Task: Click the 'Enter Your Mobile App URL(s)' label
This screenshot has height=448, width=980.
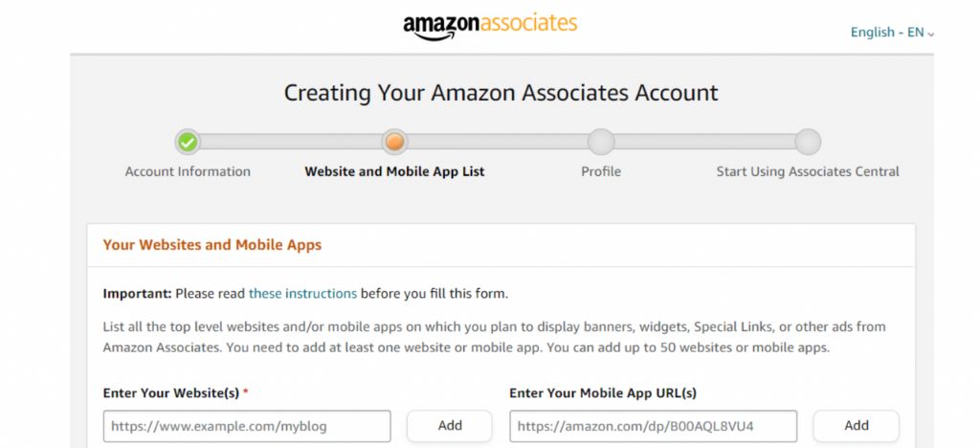Action: (x=603, y=393)
